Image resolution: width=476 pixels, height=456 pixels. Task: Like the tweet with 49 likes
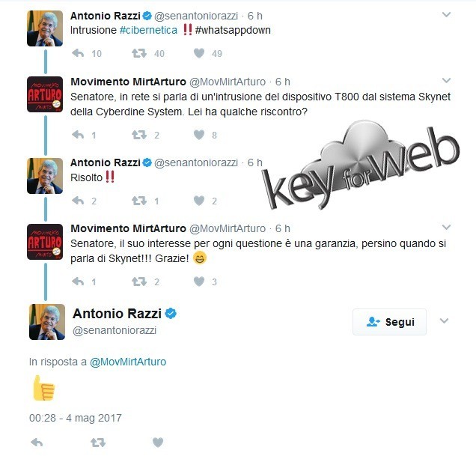pyautogui.click(x=199, y=53)
